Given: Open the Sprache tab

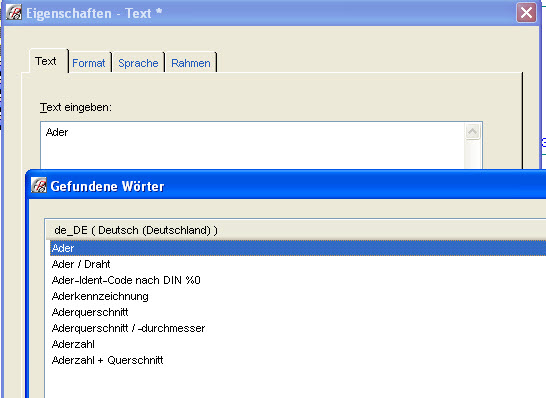Looking at the screenshot, I should point(138,63).
